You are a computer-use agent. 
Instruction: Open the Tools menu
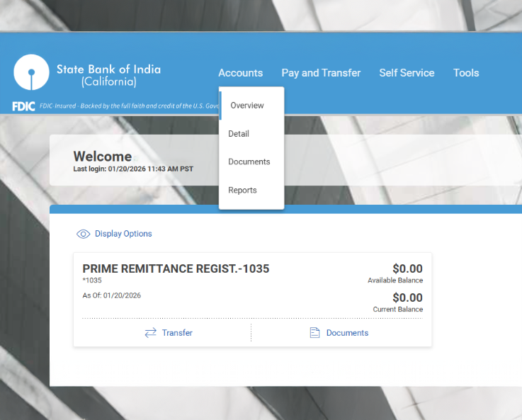click(466, 73)
